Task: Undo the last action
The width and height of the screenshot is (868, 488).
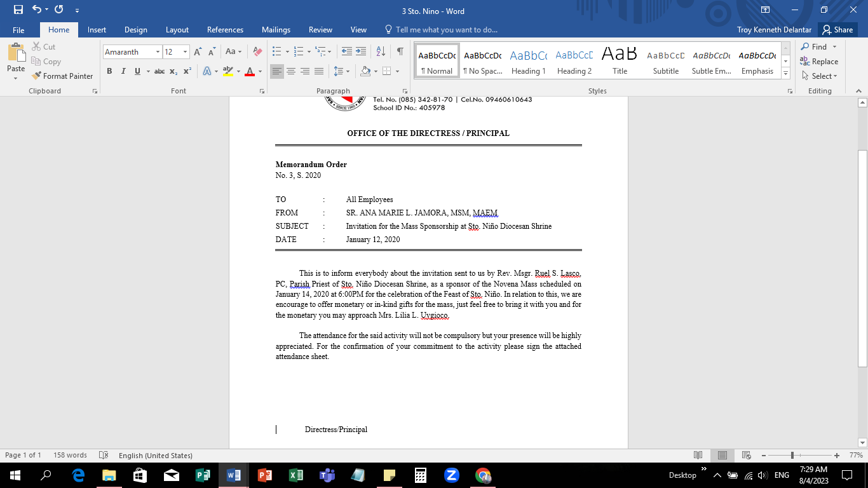Action: point(37,10)
